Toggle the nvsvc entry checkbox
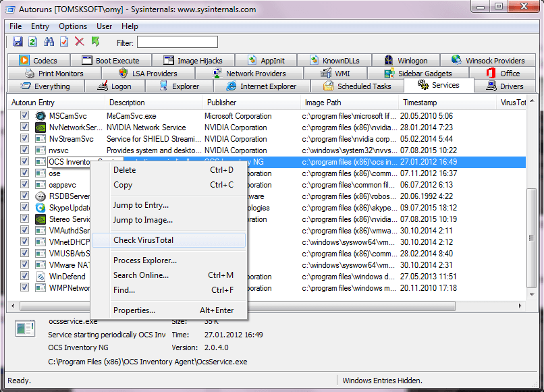544x392 pixels. coord(24,149)
